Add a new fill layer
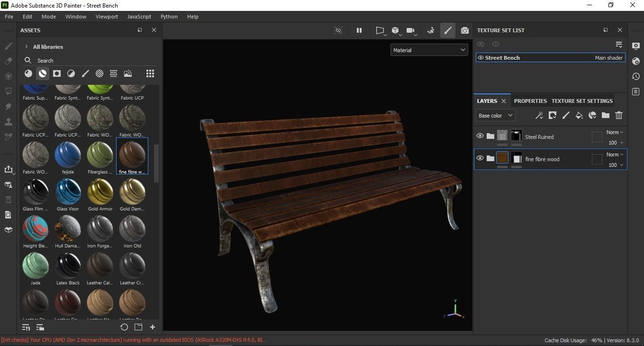Image resolution: width=644 pixels, height=346 pixels. pyautogui.click(x=579, y=115)
